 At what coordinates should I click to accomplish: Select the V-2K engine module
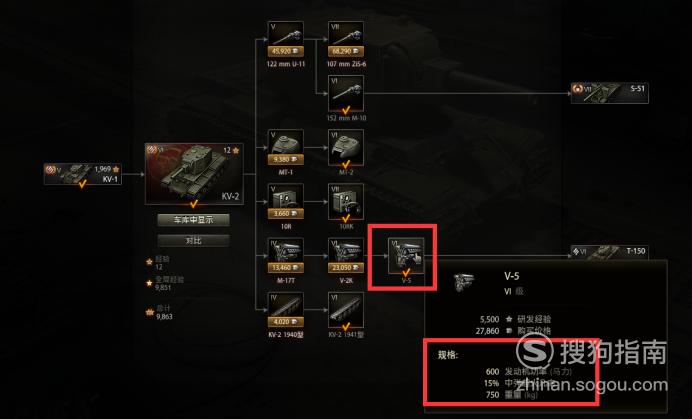click(x=346, y=256)
